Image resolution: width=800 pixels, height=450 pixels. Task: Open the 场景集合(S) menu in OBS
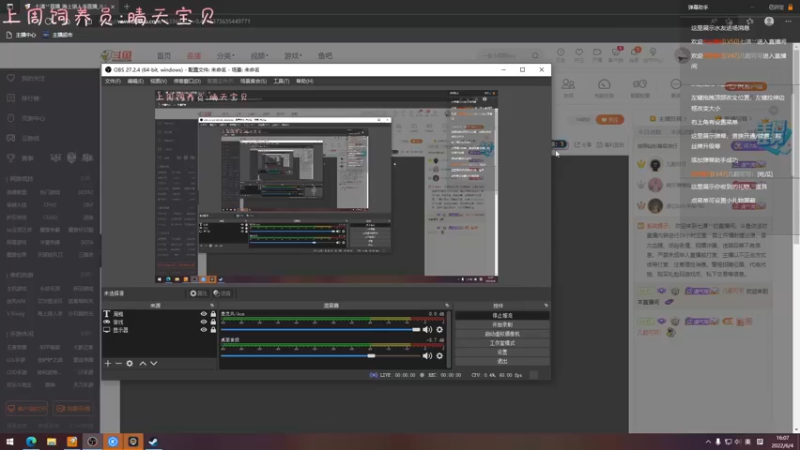[x=253, y=81]
